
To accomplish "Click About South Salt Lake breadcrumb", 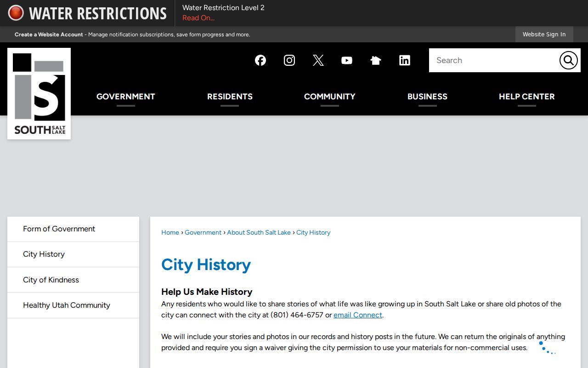I will coord(259,233).
